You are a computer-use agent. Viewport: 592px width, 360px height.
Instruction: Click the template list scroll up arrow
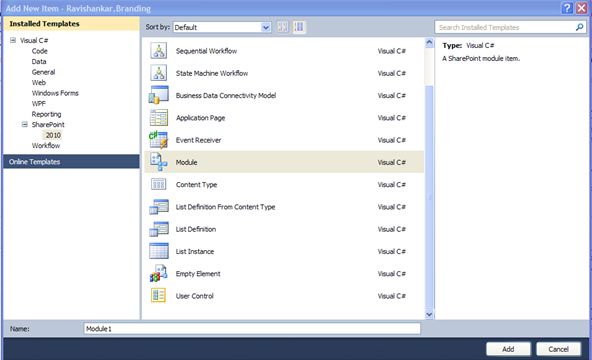tap(429, 43)
